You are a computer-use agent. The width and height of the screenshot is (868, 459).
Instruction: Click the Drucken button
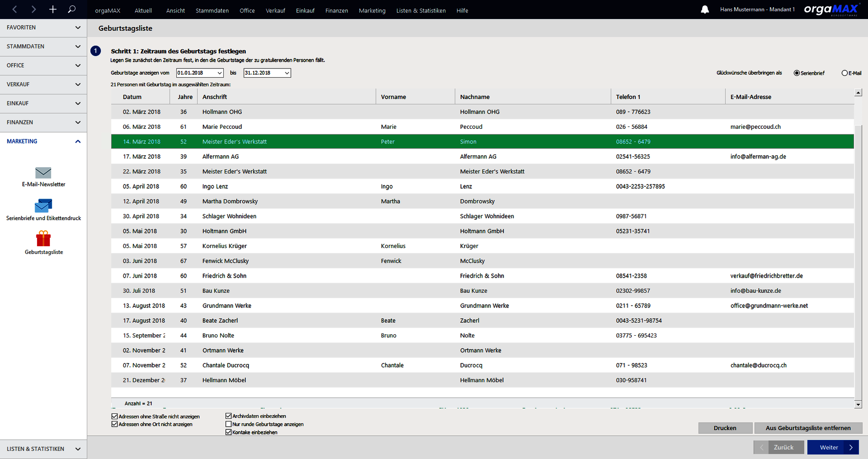pos(725,428)
